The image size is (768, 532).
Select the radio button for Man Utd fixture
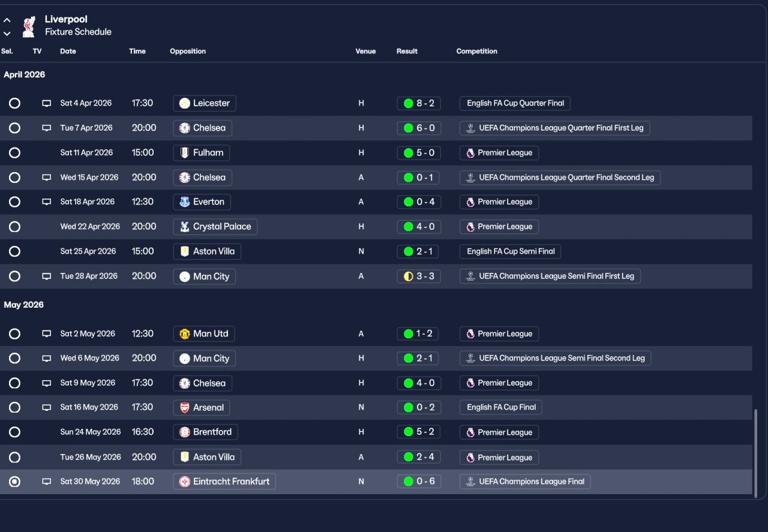[14, 334]
